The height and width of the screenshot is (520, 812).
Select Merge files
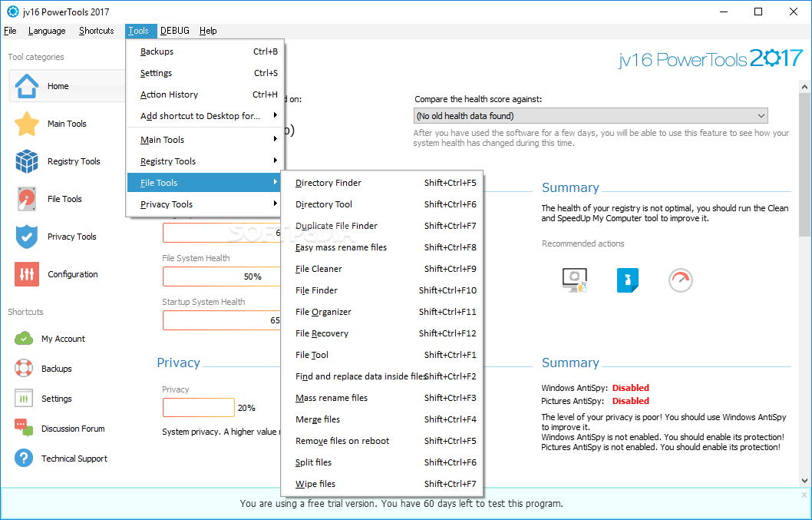coord(382,419)
